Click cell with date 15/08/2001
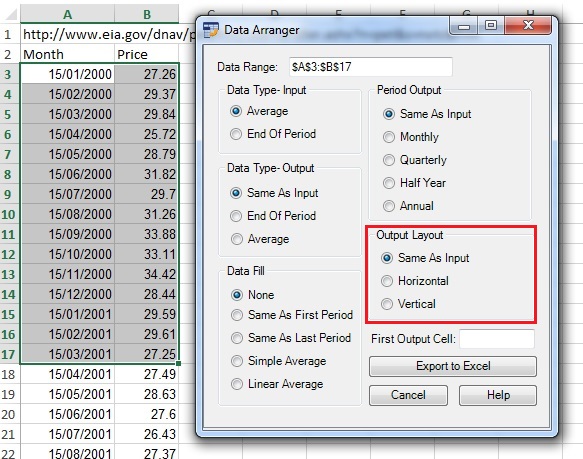Screen dimensions: 583x459 pos(67,453)
